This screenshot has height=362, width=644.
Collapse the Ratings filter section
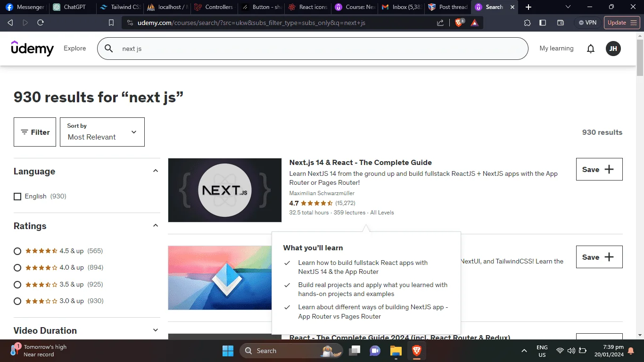pyautogui.click(x=156, y=226)
